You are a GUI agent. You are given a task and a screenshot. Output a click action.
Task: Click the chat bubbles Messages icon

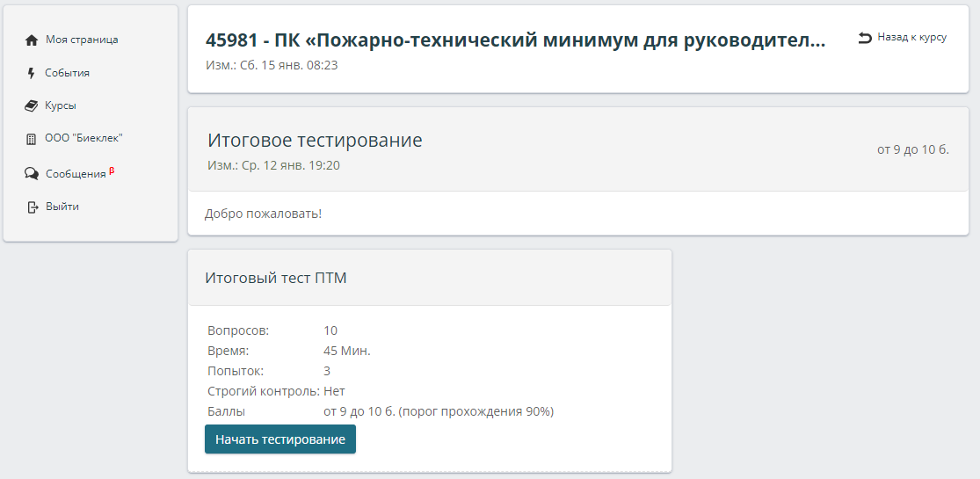(x=32, y=174)
